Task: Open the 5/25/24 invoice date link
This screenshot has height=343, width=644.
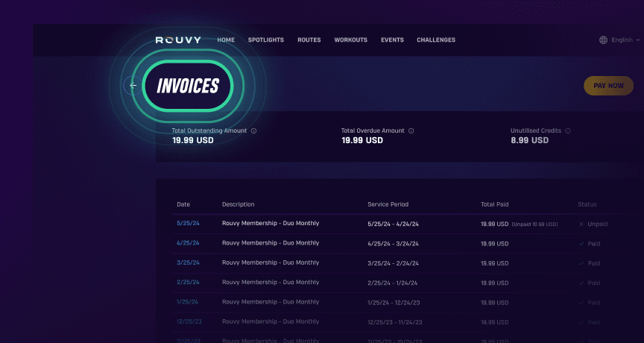Action: [188, 224]
